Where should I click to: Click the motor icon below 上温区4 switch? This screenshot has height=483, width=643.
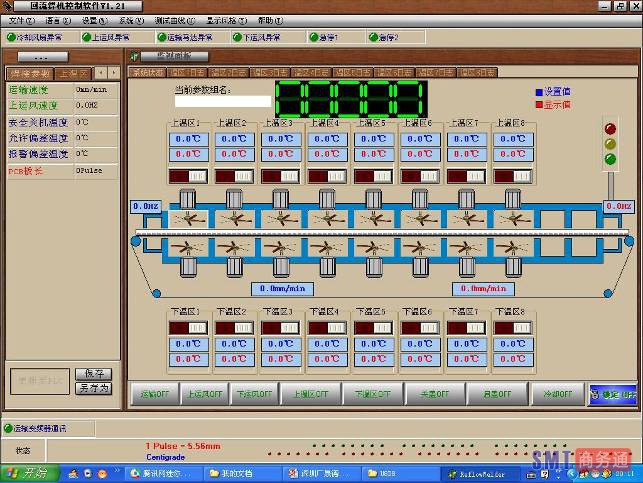[x=327, y=197]
